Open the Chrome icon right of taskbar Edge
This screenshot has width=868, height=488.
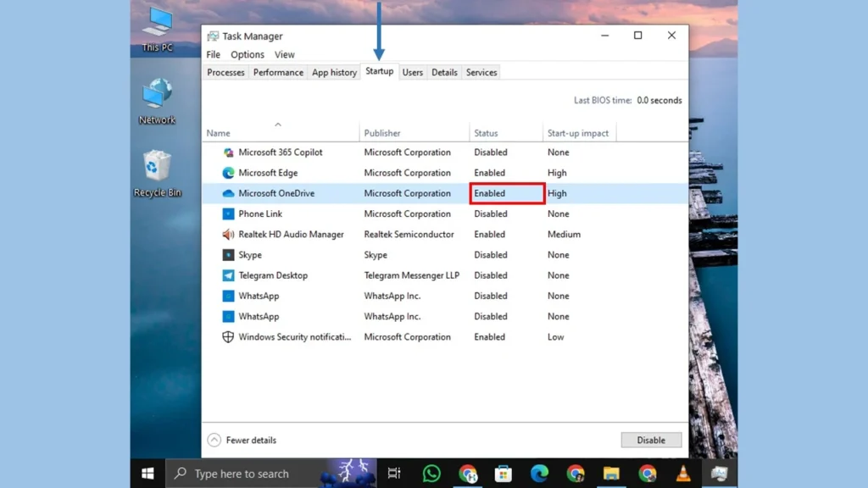pyautogui.click(x=576, y=474)
